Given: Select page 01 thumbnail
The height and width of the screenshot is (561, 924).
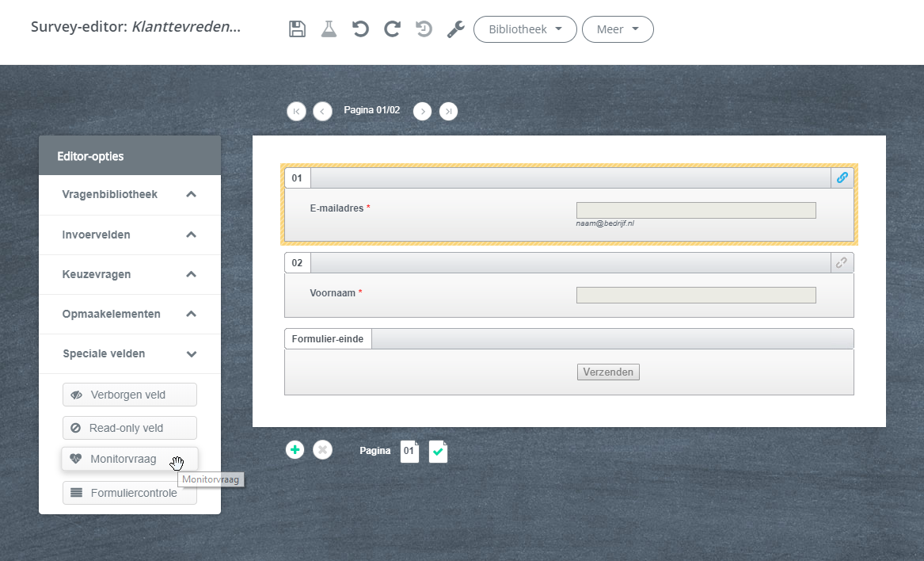Looking at the screenshot, I should 409,451.
